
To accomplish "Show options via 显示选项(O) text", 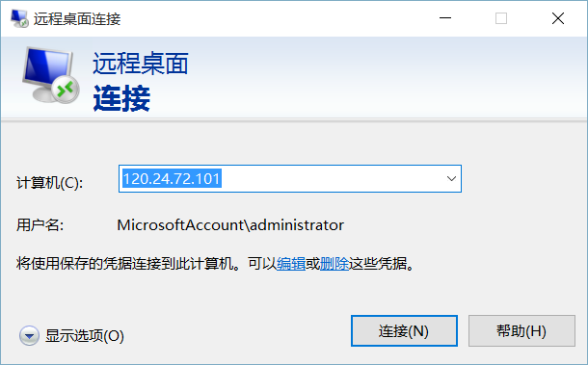I will coord(85,335).
